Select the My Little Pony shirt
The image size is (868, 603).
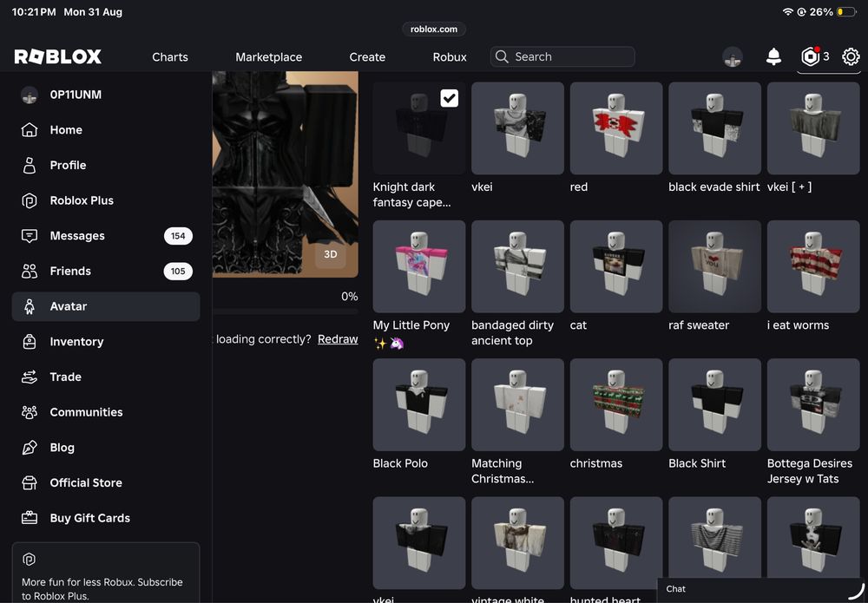(x=419, y=266)
